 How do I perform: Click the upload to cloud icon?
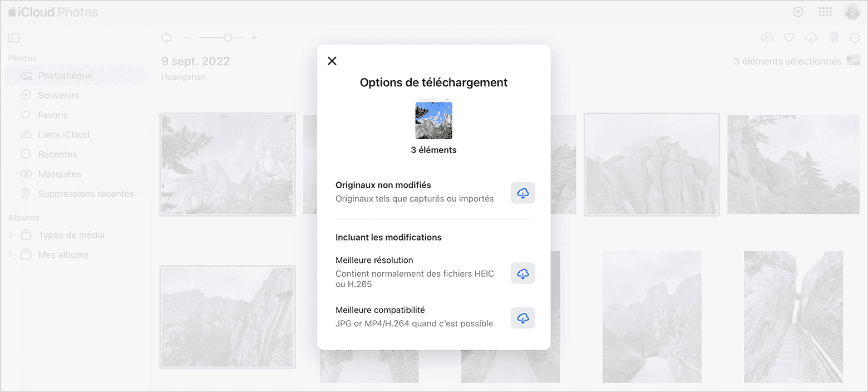[x=767, y=37]
